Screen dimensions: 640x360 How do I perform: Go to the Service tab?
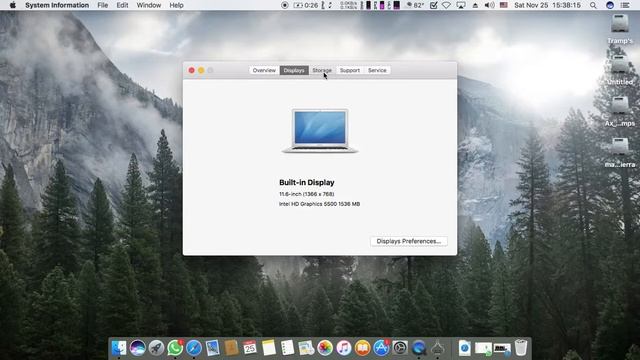(x=377, y=70)
